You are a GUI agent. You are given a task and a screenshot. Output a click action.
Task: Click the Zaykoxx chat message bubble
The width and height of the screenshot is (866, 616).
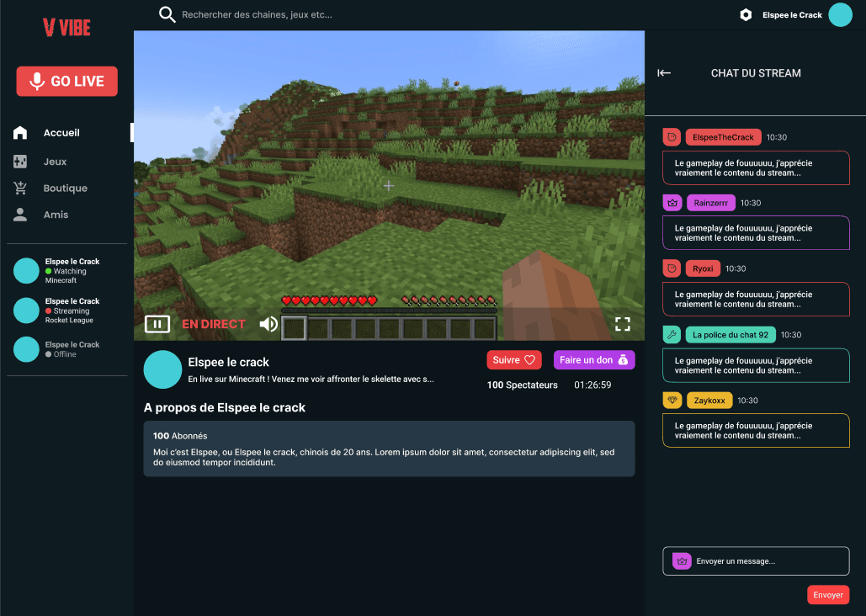[x=756, y=430]
